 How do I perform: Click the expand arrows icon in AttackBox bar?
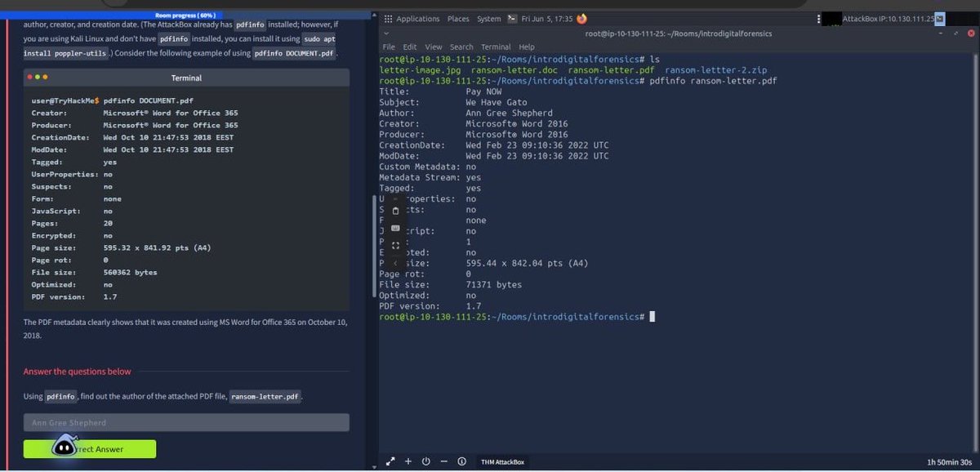390,461
